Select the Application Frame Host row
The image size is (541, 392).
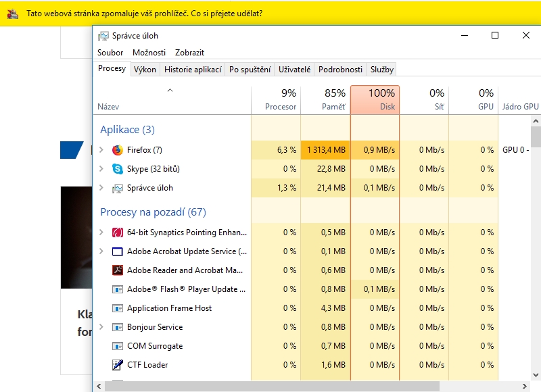click(x=169, y=308)
